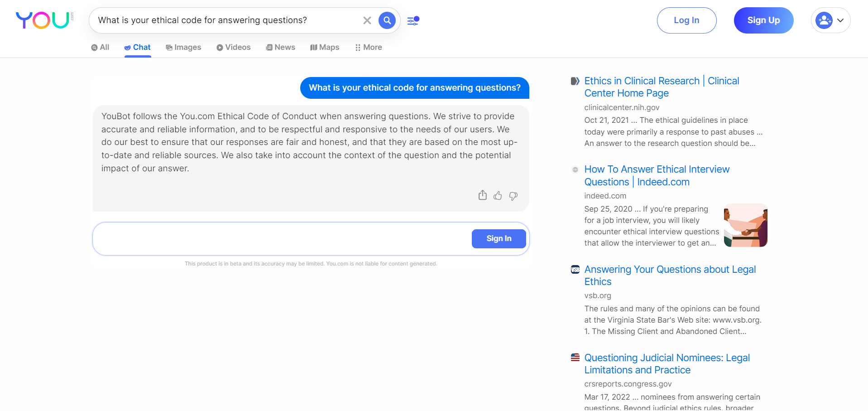Go to the Videos tab

click(x=233, y=47)
